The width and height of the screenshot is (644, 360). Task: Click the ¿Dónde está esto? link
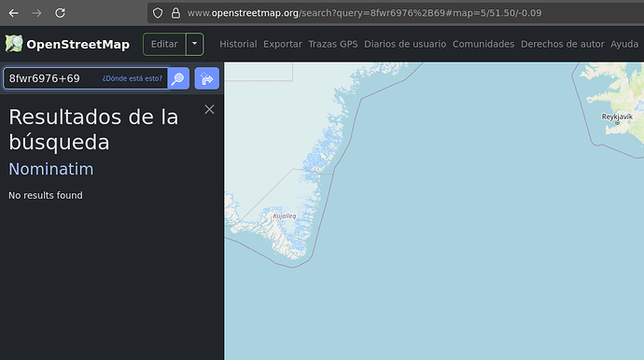133,78
